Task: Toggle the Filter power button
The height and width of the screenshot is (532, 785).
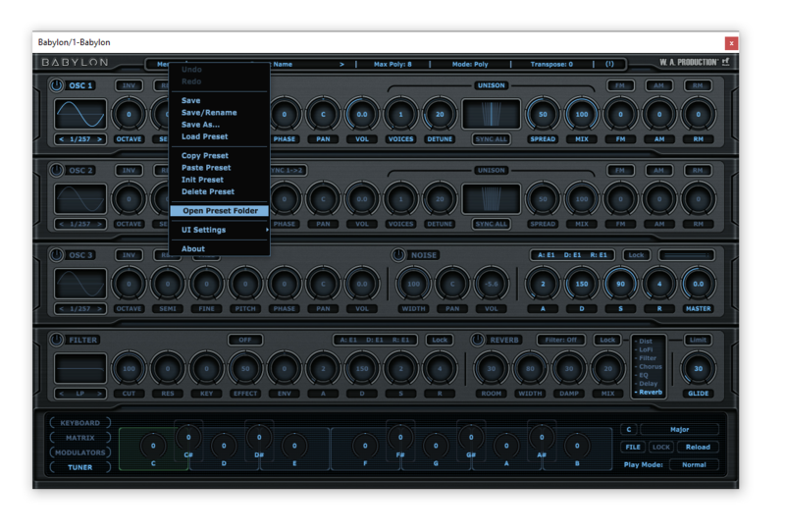Action: [x=56, y=340]
